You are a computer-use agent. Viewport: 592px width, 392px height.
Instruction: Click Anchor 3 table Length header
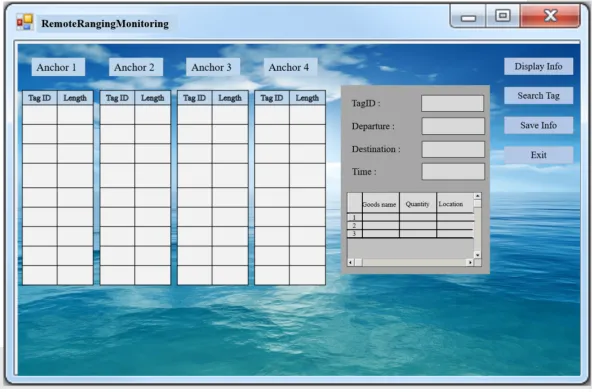[x=230, y=98]
